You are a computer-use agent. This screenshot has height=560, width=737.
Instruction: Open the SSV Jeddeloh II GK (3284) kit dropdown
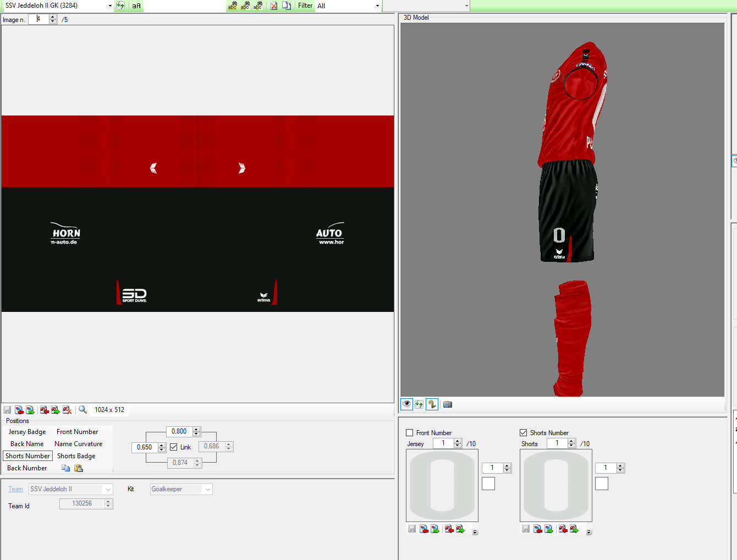[110, 6]
